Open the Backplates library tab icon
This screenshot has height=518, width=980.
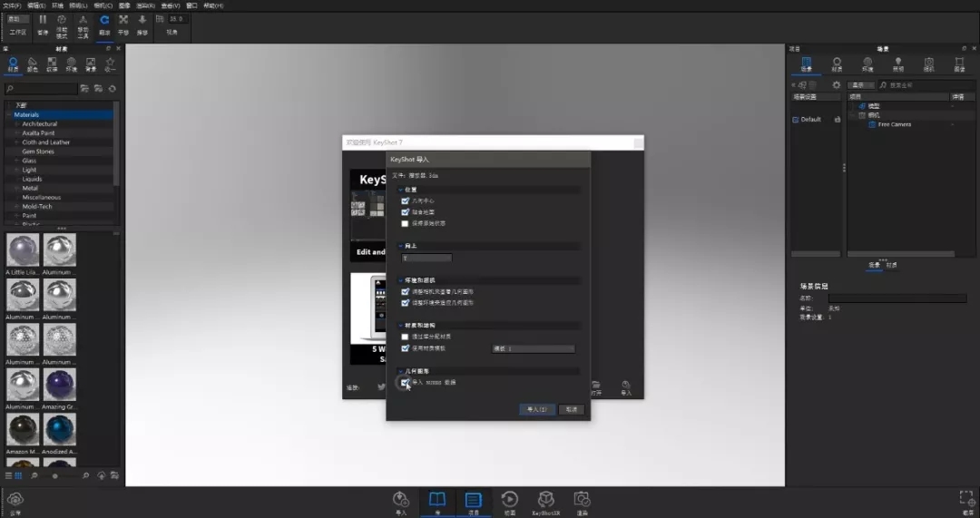pos(91,62)
